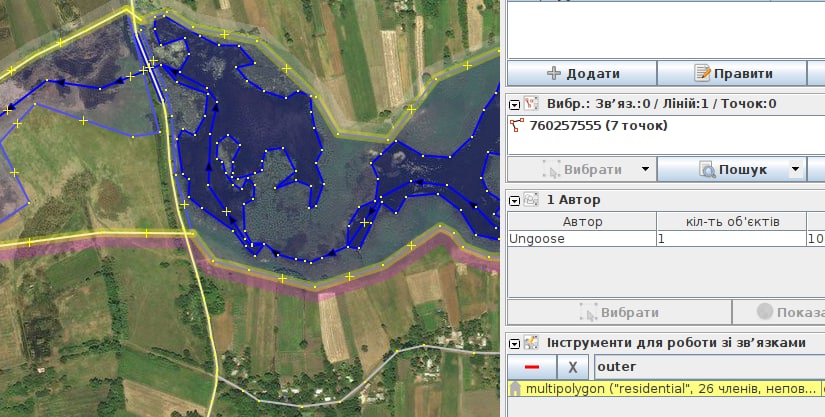Collapse the selection panel (Вибр.) arrow
Image resolution: width=825 pixels, height=417 pixels.
[x=515, y=105]
